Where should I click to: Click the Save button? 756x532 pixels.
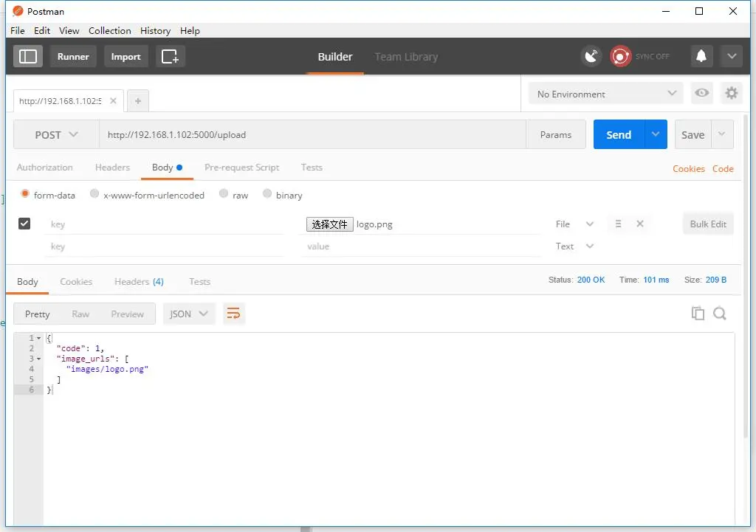pos(693,134)
